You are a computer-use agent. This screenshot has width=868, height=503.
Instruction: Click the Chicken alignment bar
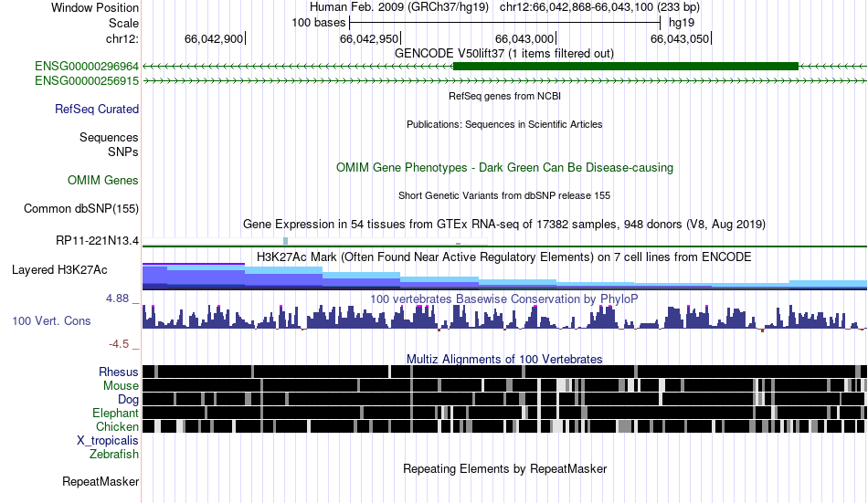[x=504, y=426]
